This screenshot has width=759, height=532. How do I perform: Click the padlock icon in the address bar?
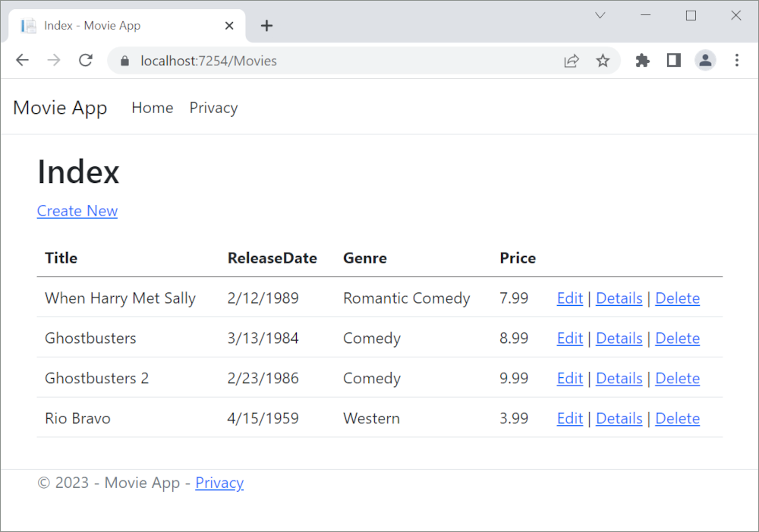(123, 60)
